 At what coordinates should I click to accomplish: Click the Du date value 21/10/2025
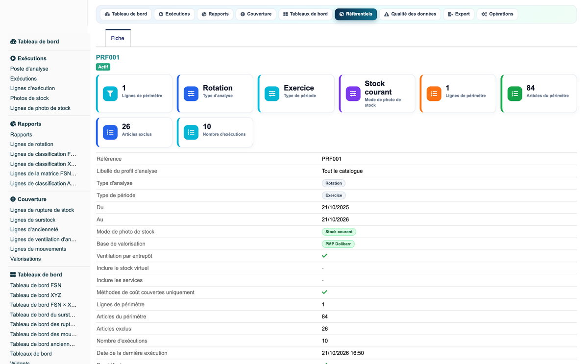coord(335,208)
